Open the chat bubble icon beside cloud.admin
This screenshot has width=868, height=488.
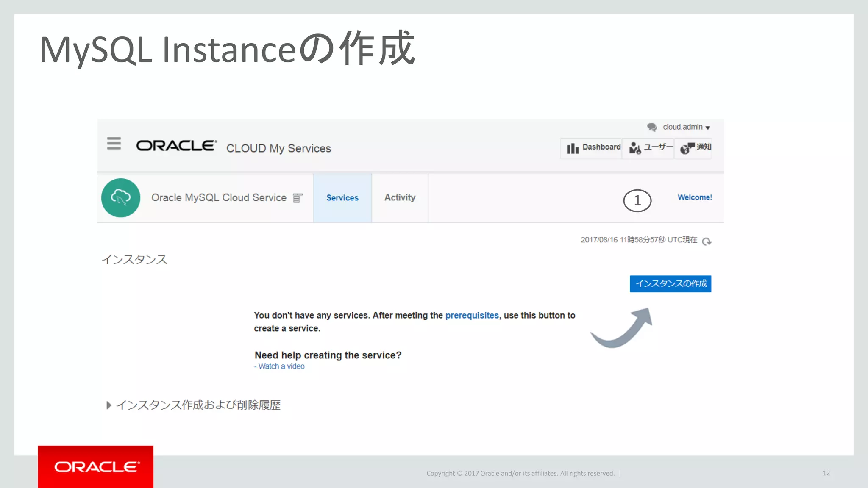click(652, 127)
